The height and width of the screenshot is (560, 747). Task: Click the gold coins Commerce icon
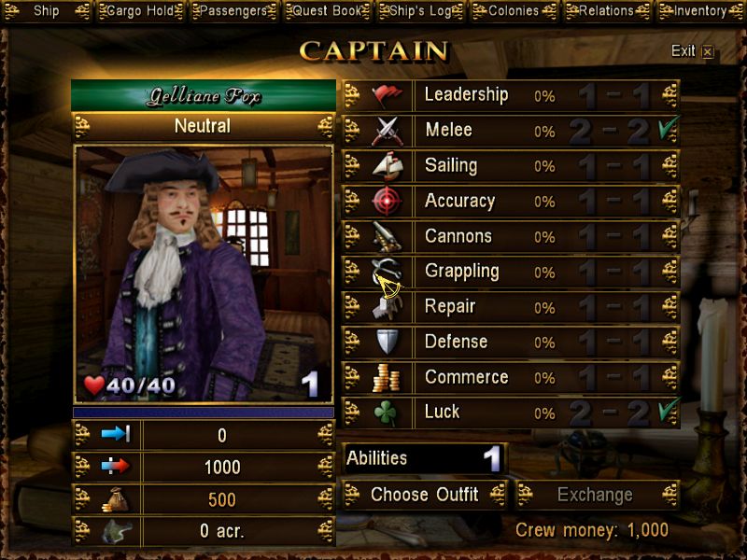387,378
